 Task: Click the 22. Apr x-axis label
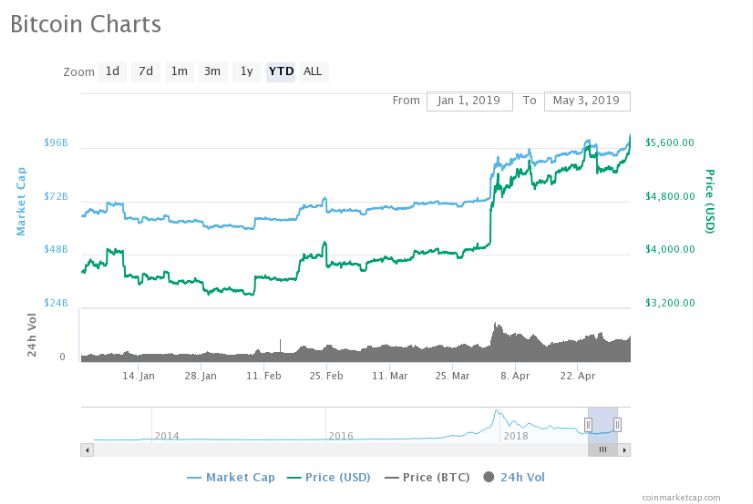click(x=578, y=376)
